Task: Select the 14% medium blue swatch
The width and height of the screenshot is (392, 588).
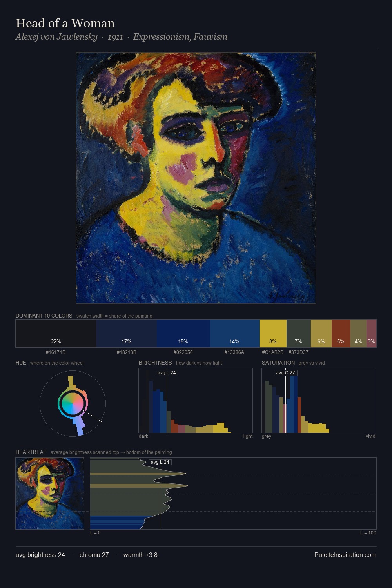Action: pos(234,334)
